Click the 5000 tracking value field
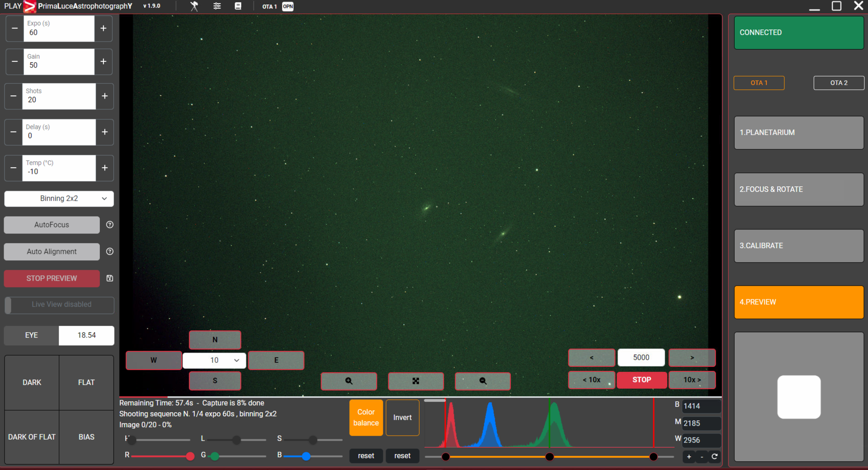Screen dimensions: 868x470 (x=641, y=357)
